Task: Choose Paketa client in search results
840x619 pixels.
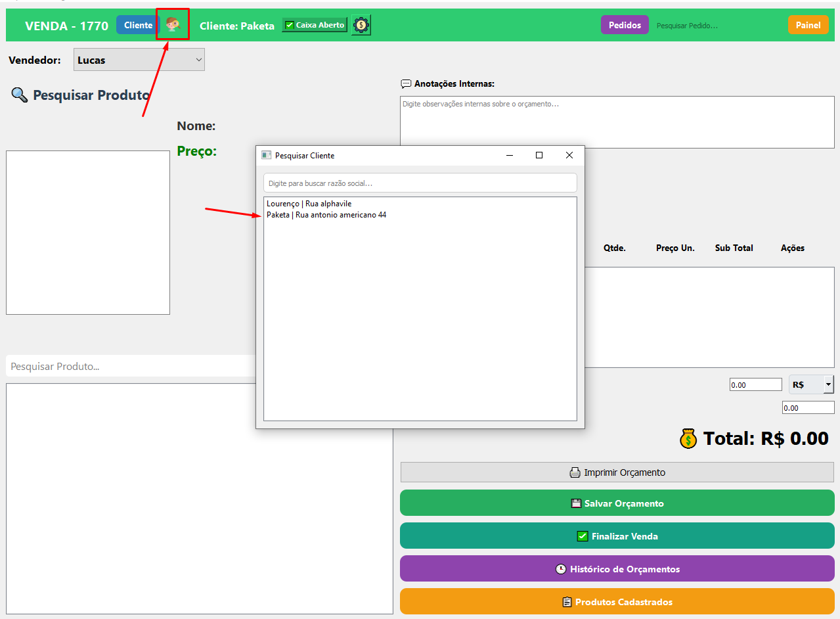Action: click(326, 215)
